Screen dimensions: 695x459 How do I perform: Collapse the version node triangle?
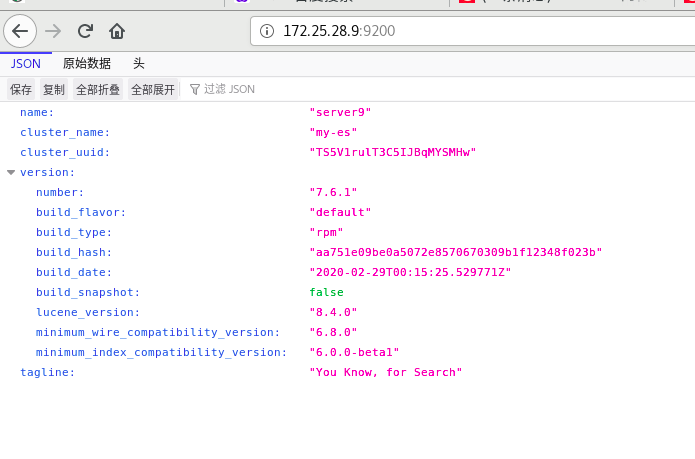pyautogui.click(x=11, y=172)
